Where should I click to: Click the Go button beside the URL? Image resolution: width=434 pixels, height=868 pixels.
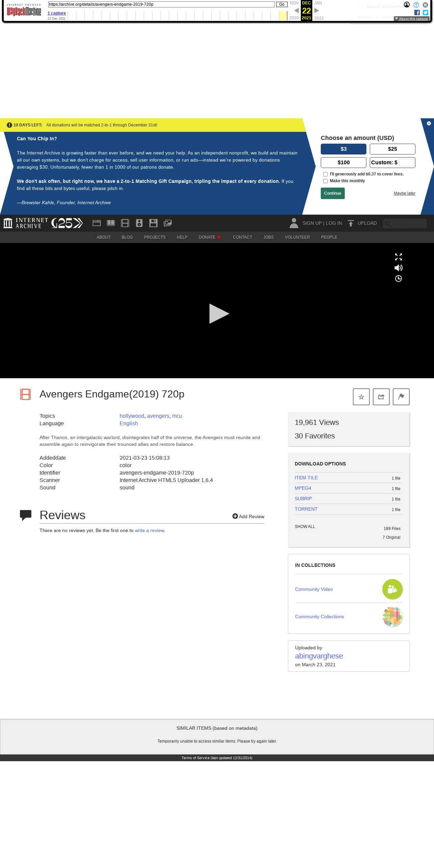282,4
